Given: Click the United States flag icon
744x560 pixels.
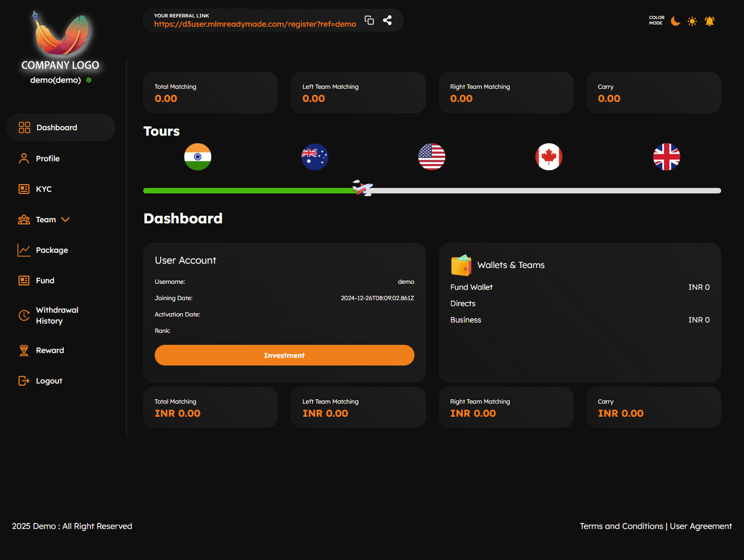Looking at the screenshot, I should (x=432, y=157).
